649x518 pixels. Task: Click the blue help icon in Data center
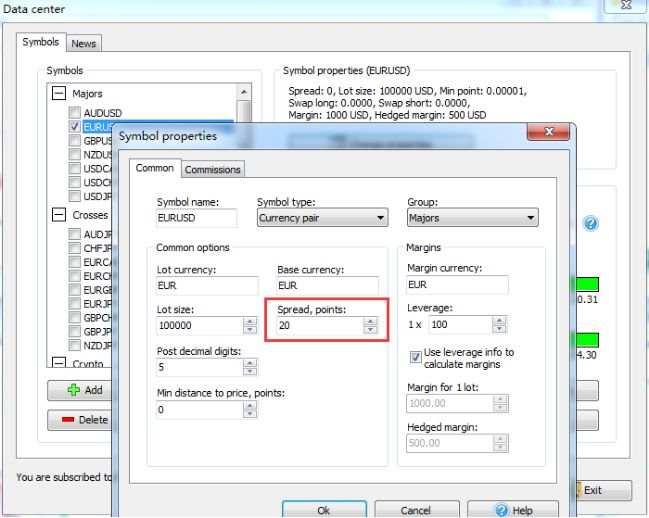point(591,224)
